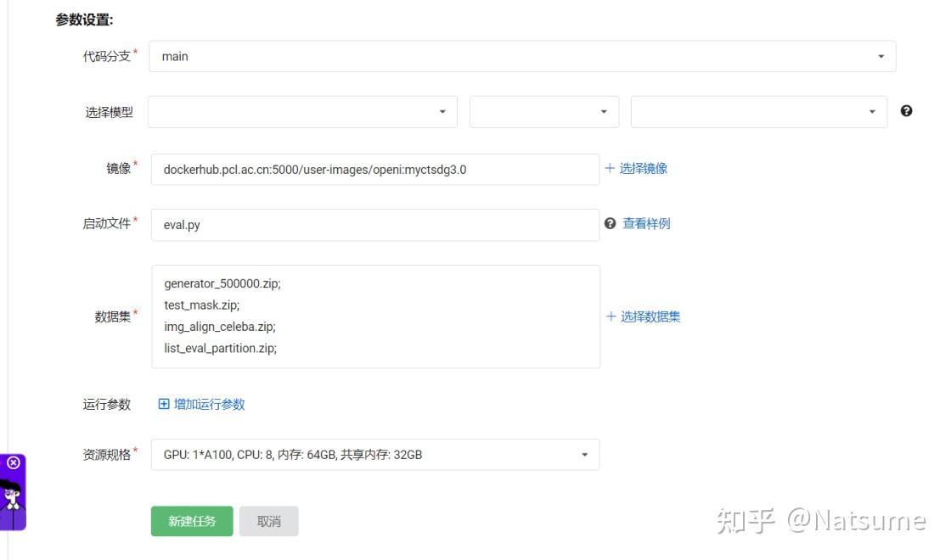Click the question mark icon beside 查看样例

click(610, 223)
